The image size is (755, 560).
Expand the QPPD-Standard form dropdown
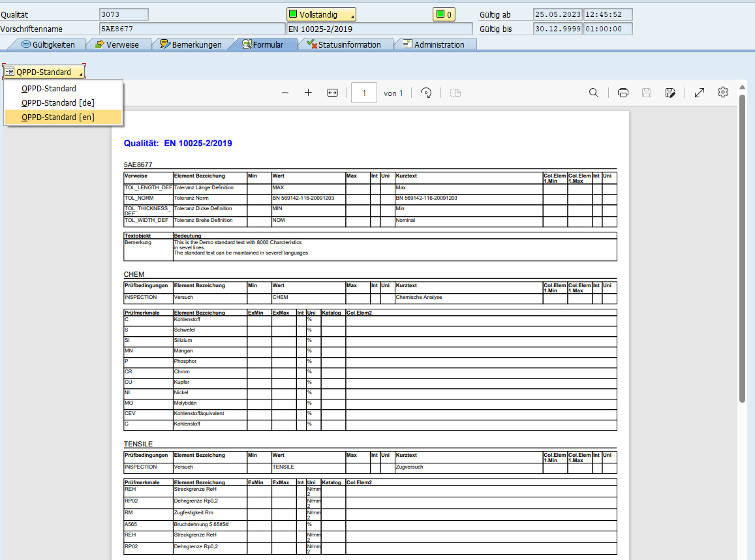(44, 72)
